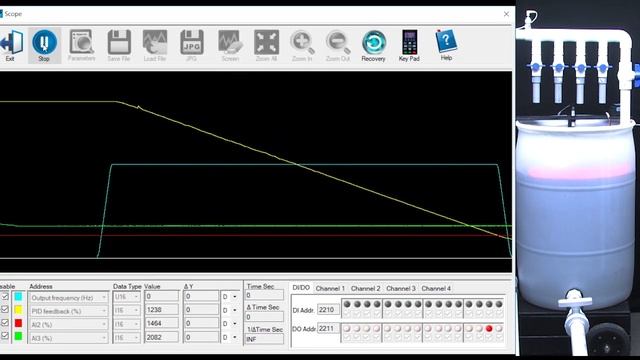Open the Help book icon
Image resolution: width=640 pixels, height=360 pixels.
pos(446,46)
